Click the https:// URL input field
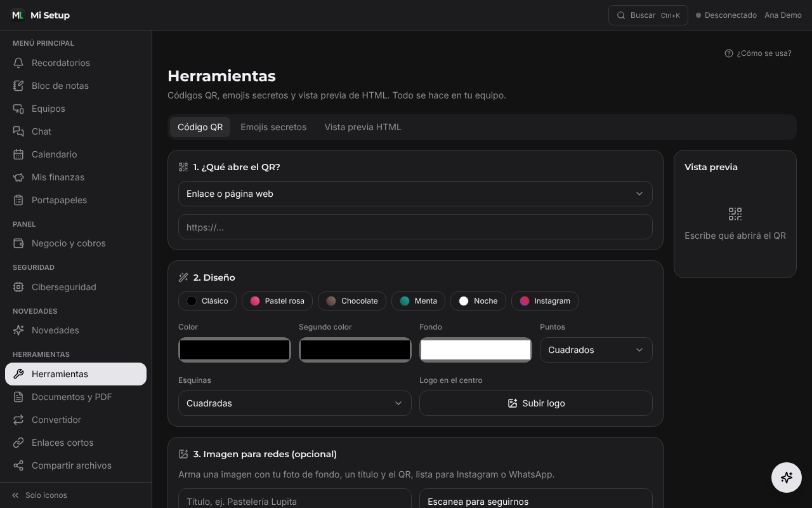 pyautogui.click(x=416, y=227)
